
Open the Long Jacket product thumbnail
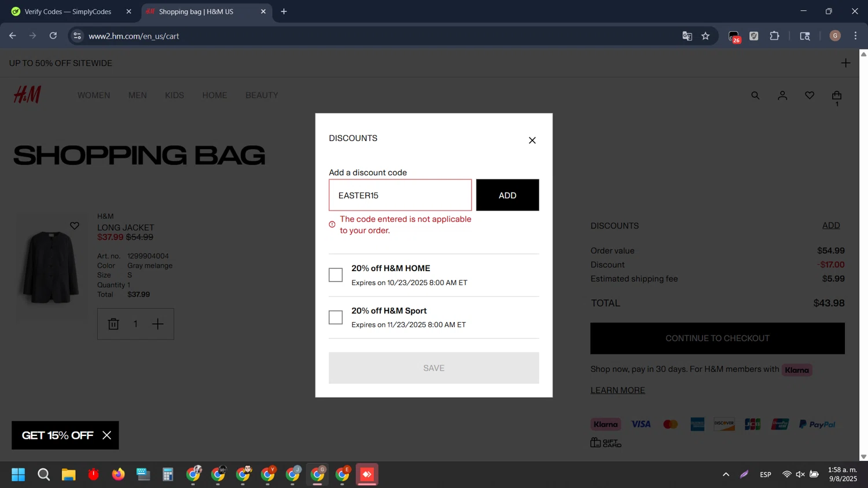pos(50,268)
